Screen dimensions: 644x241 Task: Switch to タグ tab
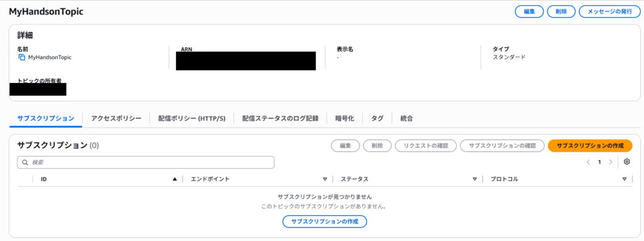(377, 118)
